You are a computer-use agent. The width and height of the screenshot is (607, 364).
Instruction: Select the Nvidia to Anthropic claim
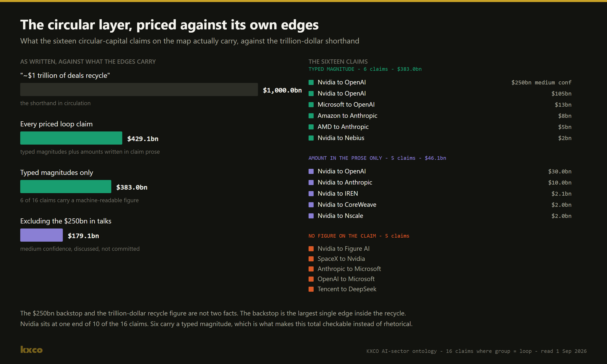click(x=345, y=183)
